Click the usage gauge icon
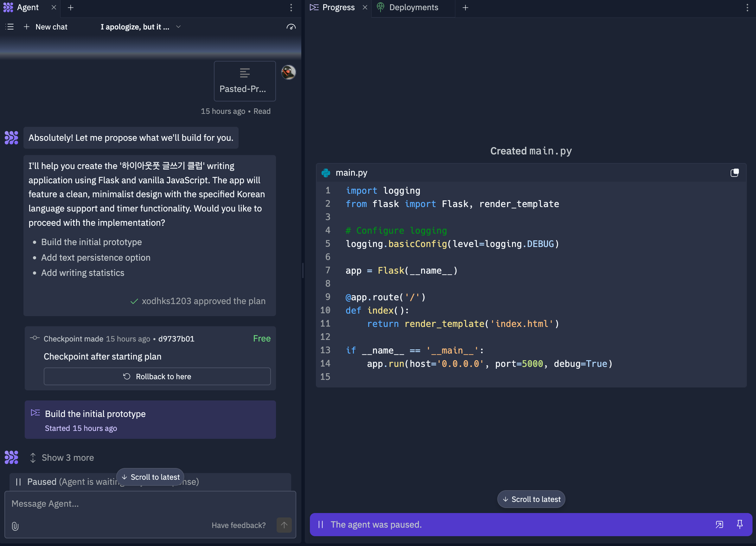The image size is (756, 546). pos(291,27)
